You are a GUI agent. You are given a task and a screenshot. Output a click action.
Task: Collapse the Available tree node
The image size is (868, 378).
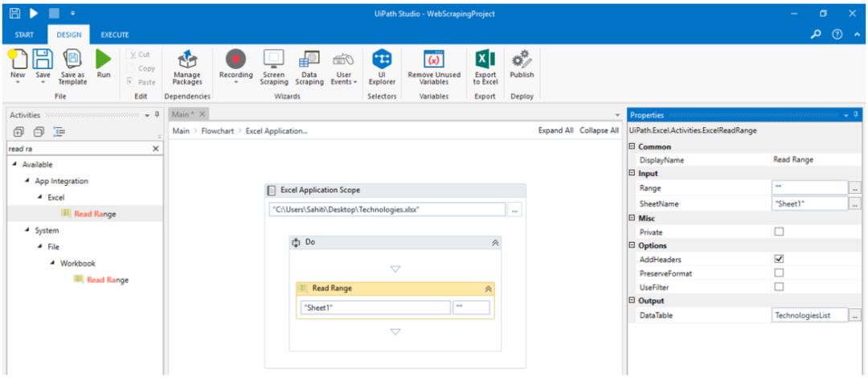pyautogui.click(x=14, y=165)
